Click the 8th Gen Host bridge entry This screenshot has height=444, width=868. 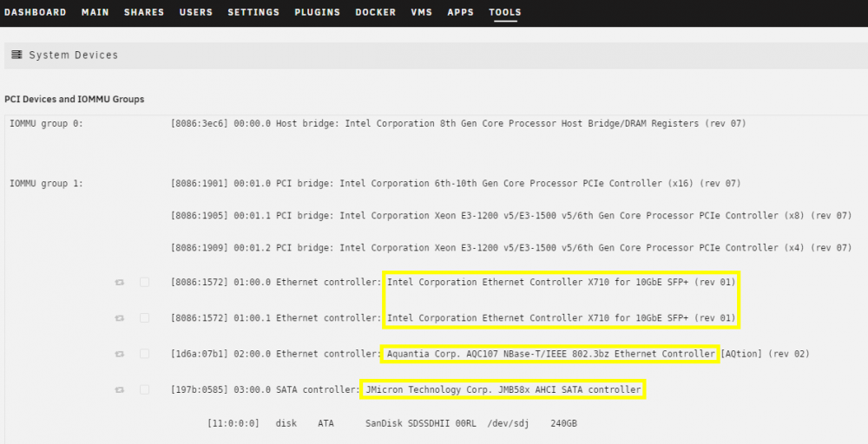point(458,123)
